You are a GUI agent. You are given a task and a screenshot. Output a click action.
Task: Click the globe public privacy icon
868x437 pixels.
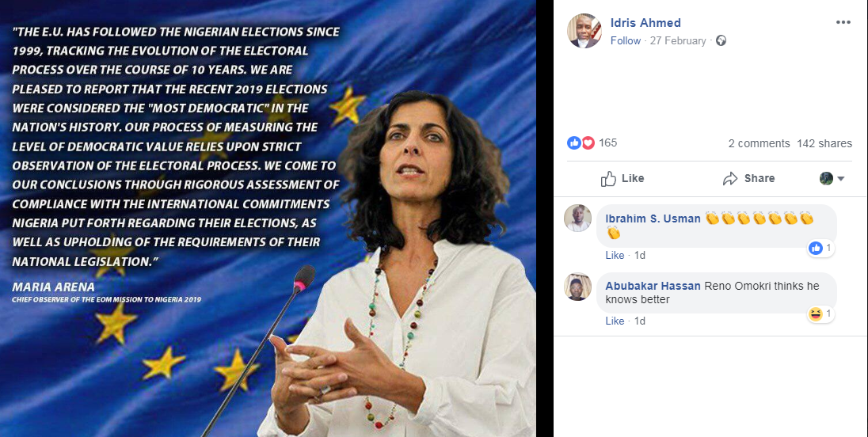coord(721,40)
